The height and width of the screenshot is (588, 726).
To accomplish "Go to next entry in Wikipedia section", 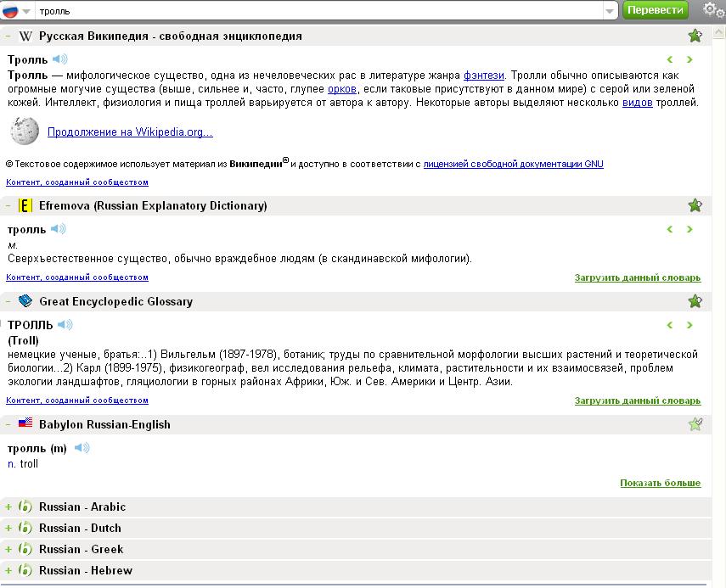I will point(689,59).
